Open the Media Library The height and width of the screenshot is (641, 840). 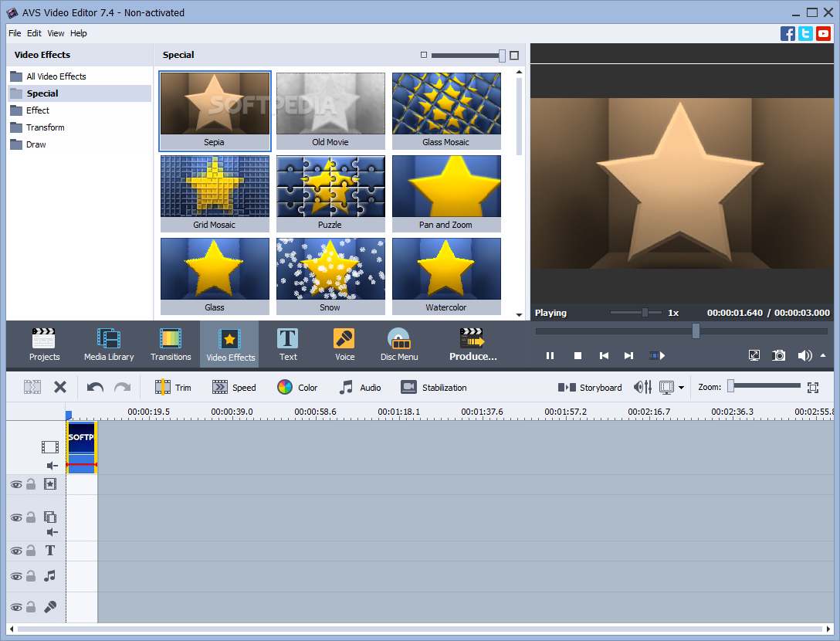coord(109,344)
